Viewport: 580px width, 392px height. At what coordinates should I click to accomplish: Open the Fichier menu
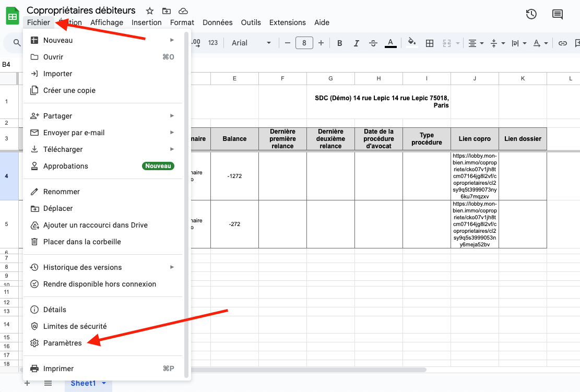coord(39,22)
